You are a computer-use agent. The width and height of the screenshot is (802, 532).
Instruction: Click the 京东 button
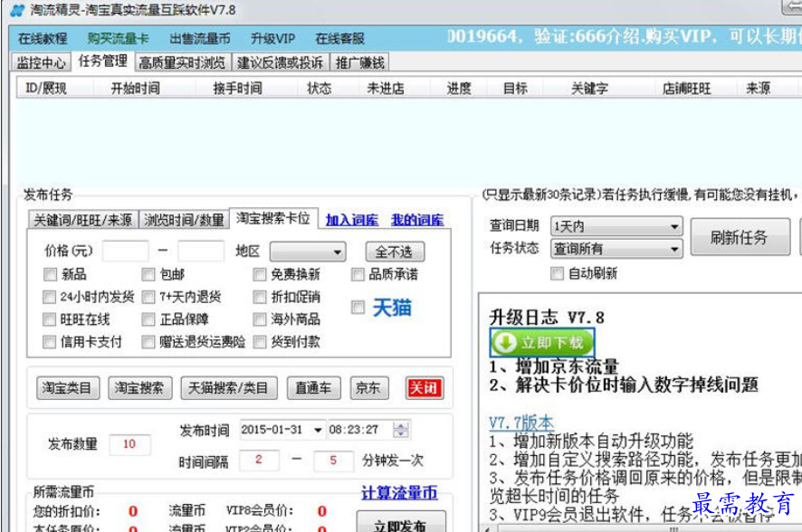[x=369, y=388]
